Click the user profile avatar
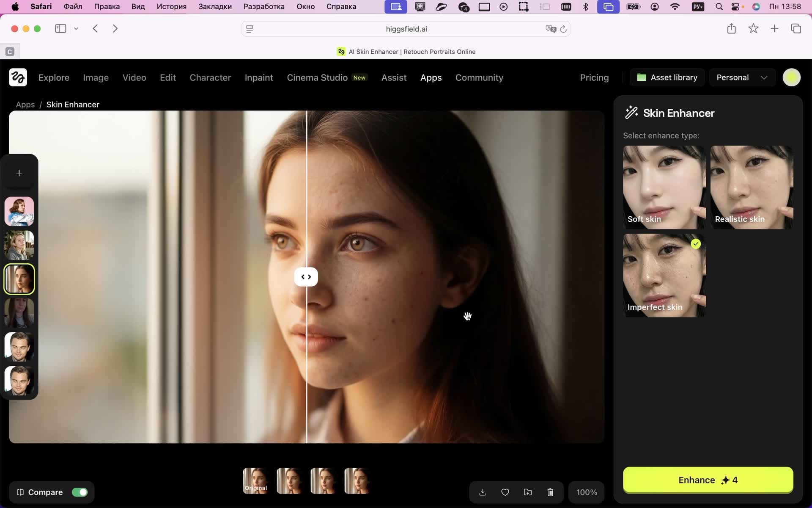Viewport: 812px width, 508px height. 791,77
